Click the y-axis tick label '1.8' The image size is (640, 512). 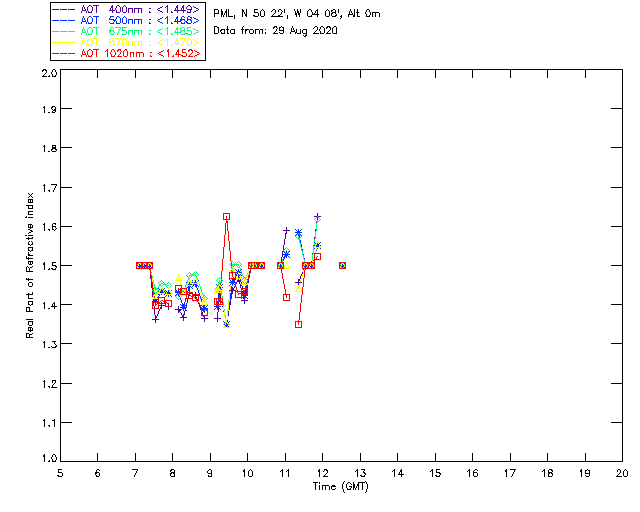click(49, 148)
